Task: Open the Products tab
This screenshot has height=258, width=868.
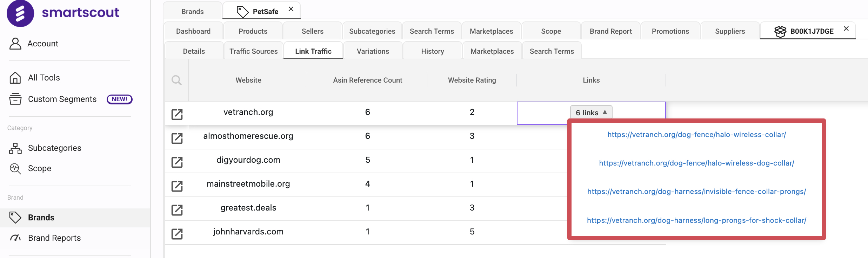Action: pos(253,31)
